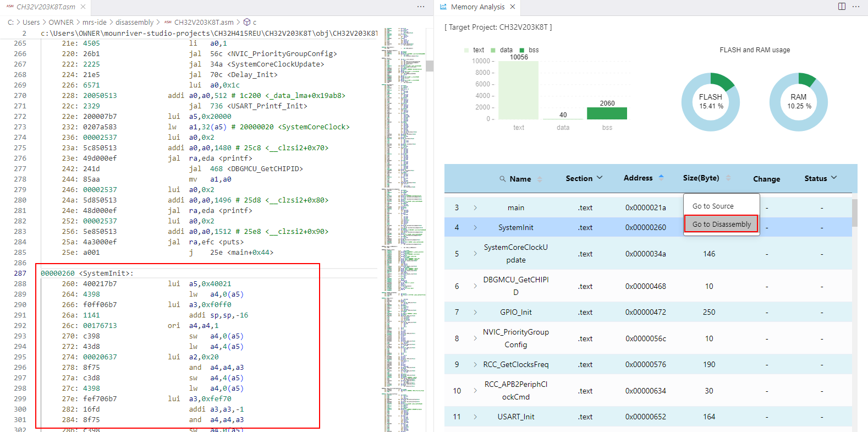
Task: Open the Status filter dropdown
Action: click(834, 178)
